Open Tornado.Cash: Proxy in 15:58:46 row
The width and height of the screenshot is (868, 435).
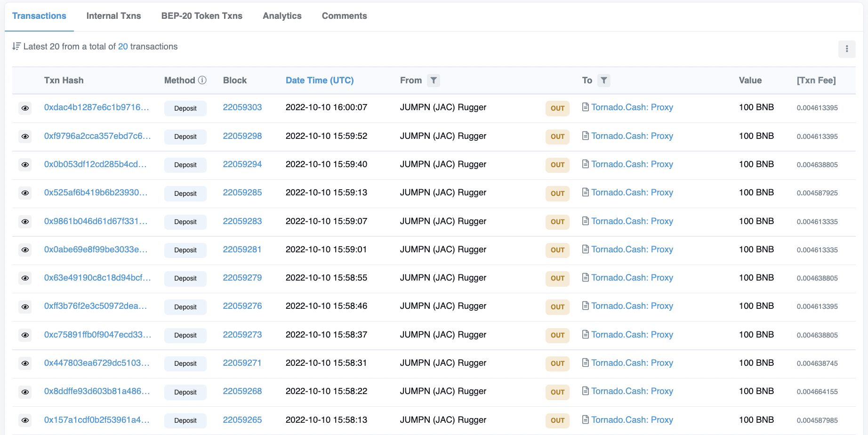coord(632,306)
